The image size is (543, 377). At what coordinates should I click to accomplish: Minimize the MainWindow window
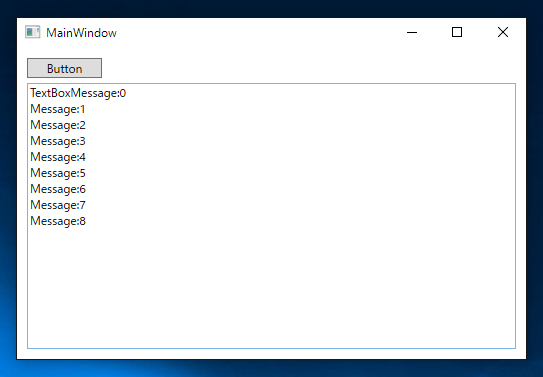pyautogui.click(x=412, y=33)
